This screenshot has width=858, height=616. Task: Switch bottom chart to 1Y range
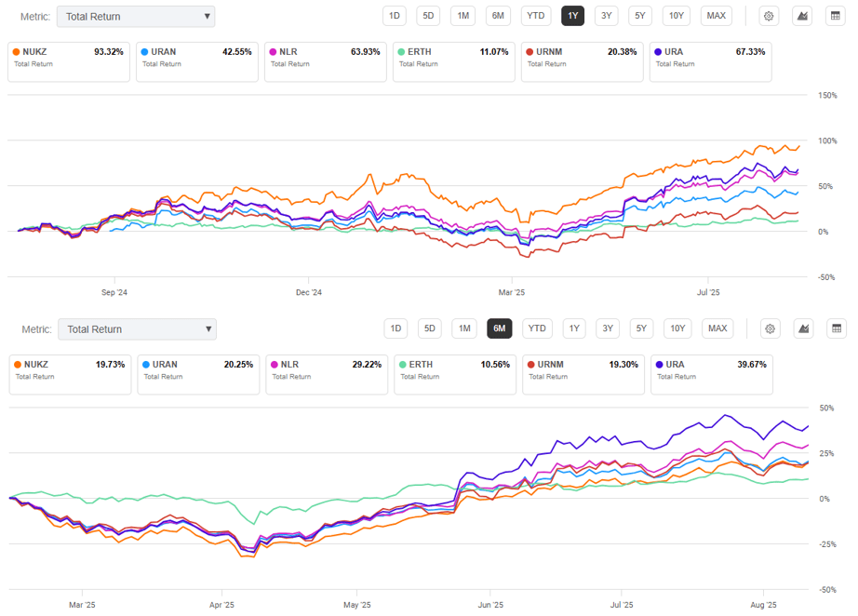point(574,328)
